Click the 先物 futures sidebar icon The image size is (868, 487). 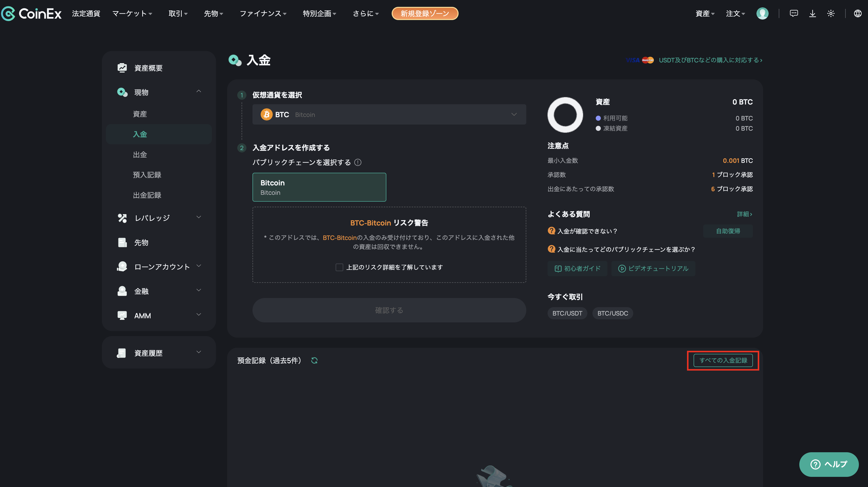[122, 242]
